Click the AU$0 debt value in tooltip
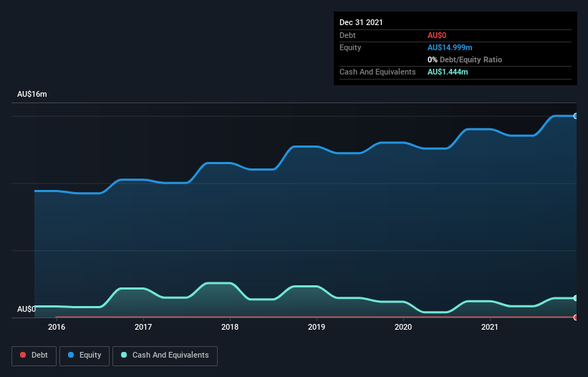 coord(437,35)
